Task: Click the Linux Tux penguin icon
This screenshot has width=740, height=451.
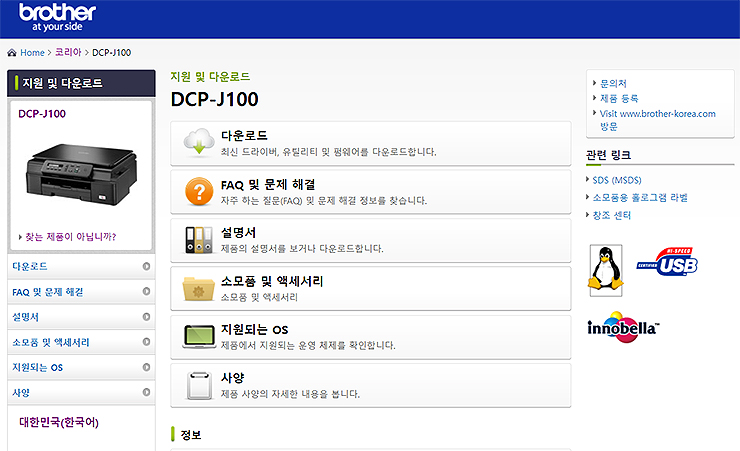Action: click(x=606, y=270)
